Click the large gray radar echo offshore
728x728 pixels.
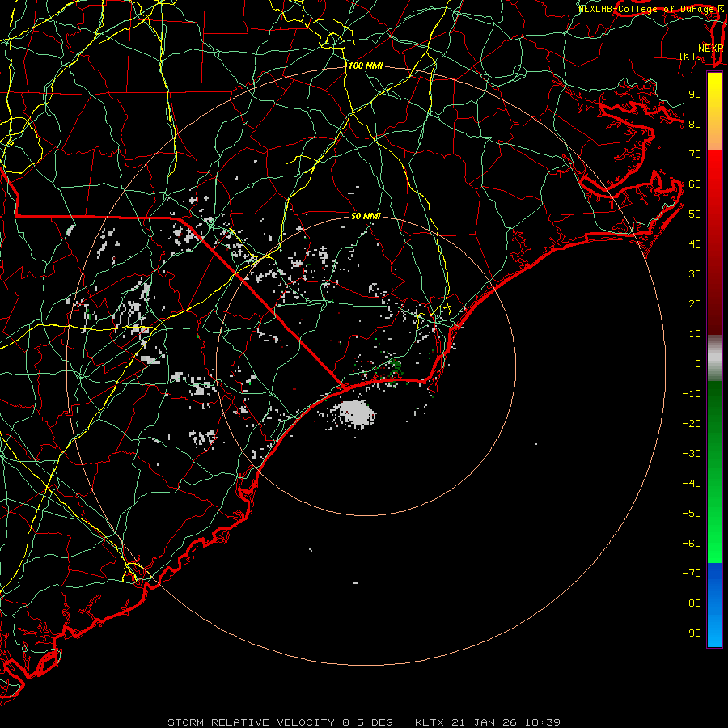(357, 413)
